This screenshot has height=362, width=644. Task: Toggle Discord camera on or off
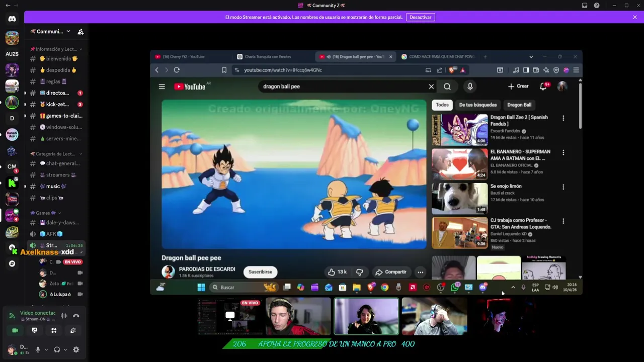pos(15,330)
